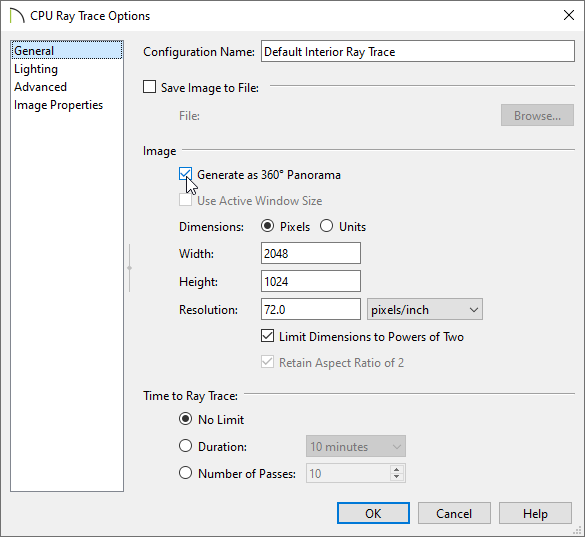Viewport: 585px width, 537px height.
Task: Click the Chief Architect title bar icon
Action: click(17, 16)
